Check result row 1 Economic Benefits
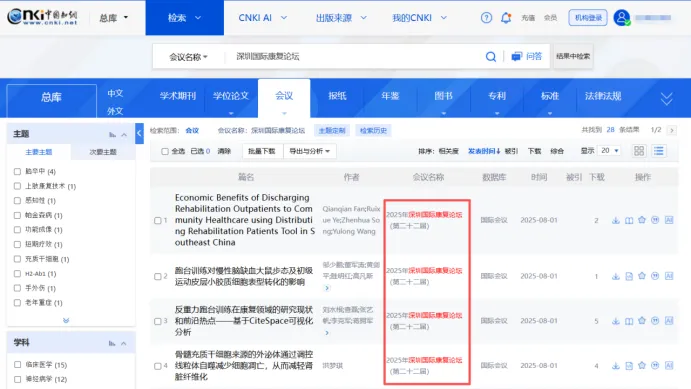691x389 pixels. click(157, 220)
